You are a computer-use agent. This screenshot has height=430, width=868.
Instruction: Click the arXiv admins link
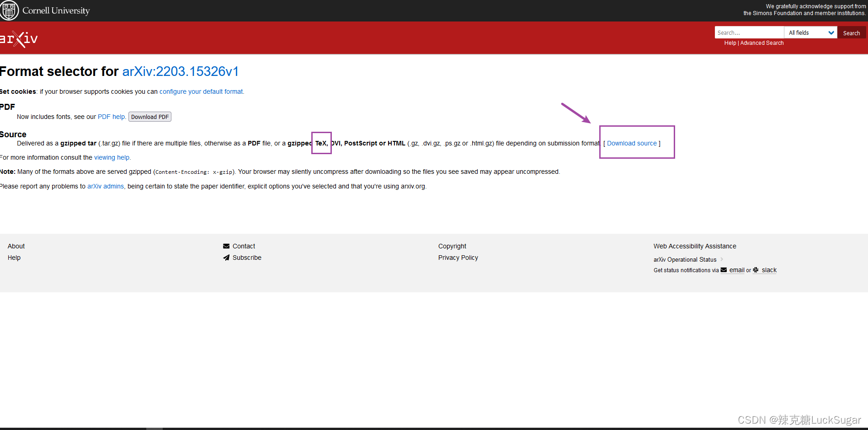pyautogui.click(x=106, y=186)
